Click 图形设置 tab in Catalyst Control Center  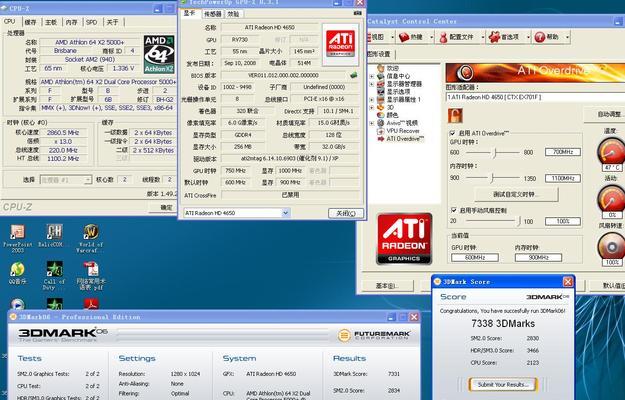coord(379,54)
